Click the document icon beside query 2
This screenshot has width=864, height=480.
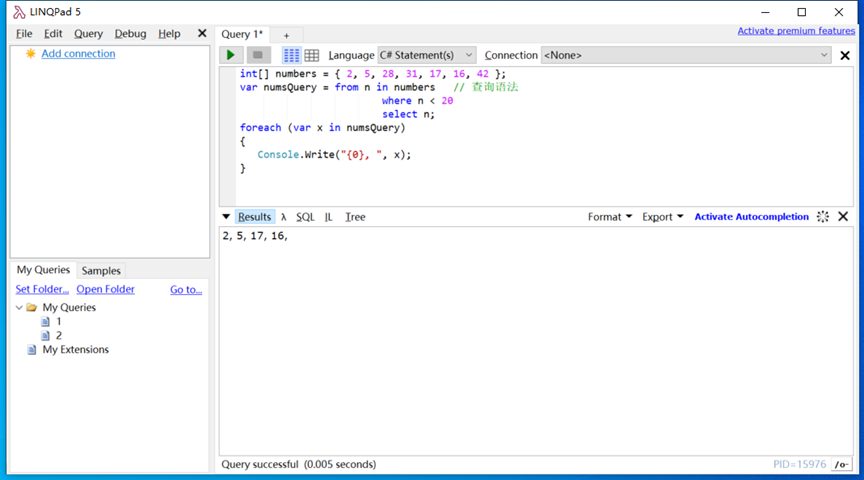click(45, 336)
